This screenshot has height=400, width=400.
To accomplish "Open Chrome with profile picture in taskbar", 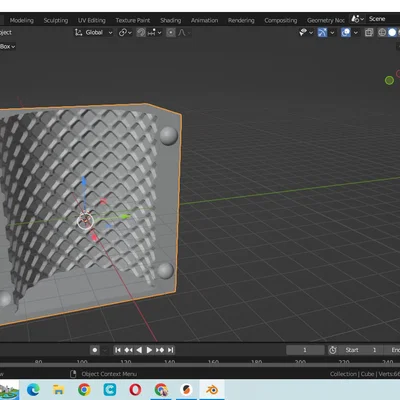I will 161,389.
